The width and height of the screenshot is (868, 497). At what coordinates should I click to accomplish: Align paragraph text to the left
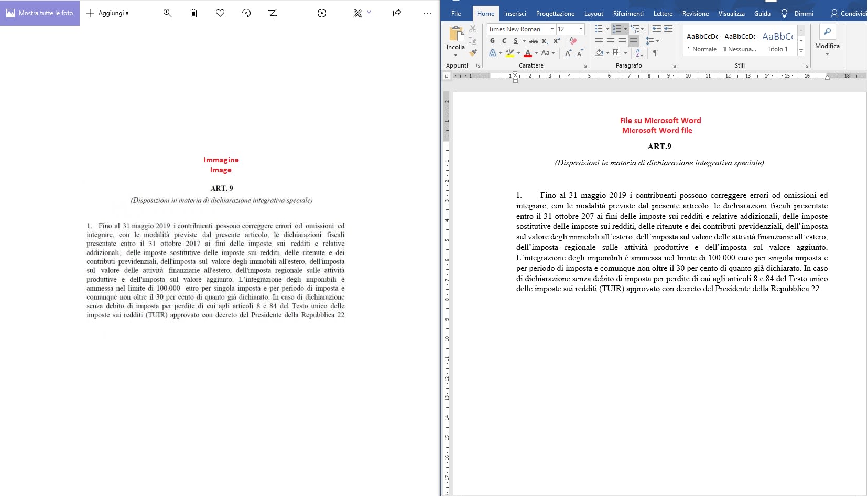point(599,41)
